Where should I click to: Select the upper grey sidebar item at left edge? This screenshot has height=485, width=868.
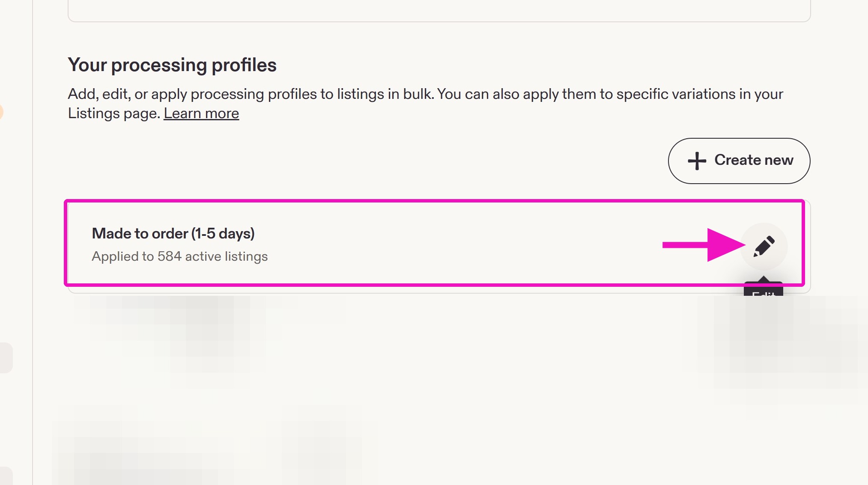point(6,357)
